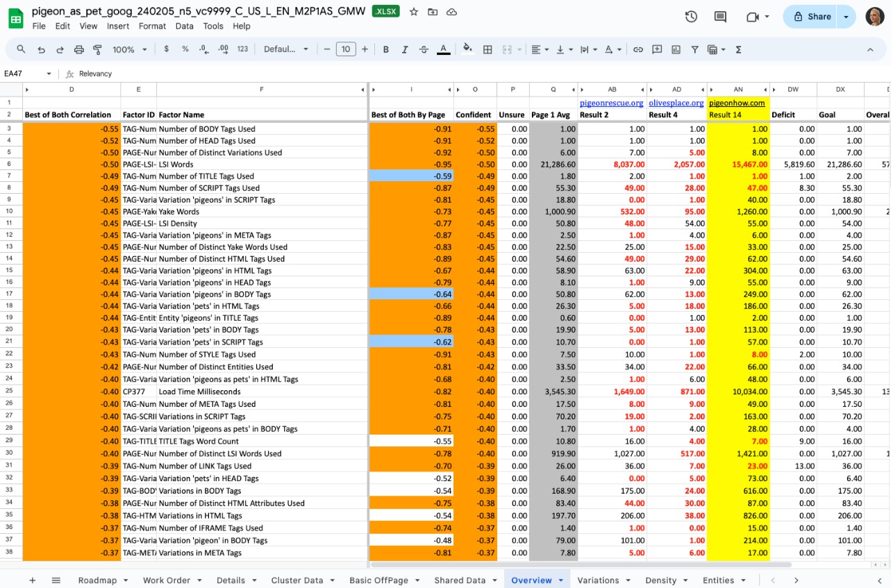
Task: Open the zoom 100% dropdown
Action: (130, 49)
